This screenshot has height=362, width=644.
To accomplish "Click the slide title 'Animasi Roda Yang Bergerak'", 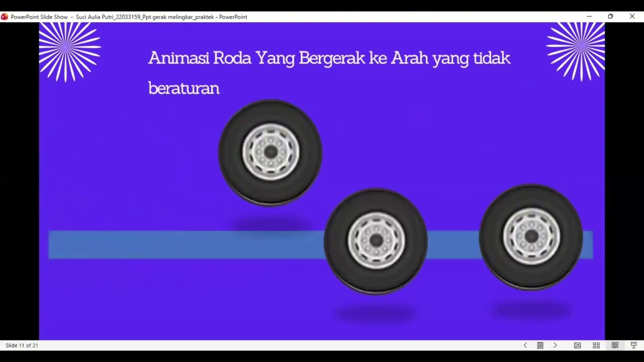I will [x=256, y=58].
